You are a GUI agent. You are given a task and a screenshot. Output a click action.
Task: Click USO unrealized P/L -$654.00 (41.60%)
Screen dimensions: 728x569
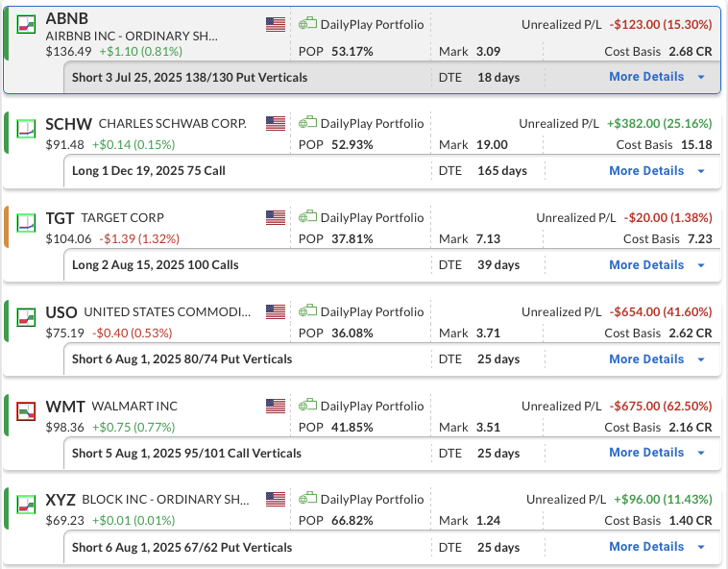[x=661, y=312]
